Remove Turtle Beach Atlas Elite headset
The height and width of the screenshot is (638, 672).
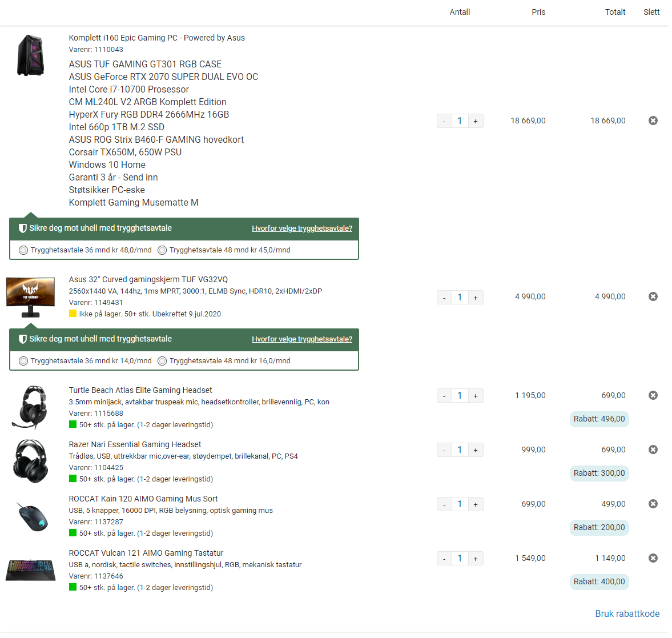click(x=653, y=395)
